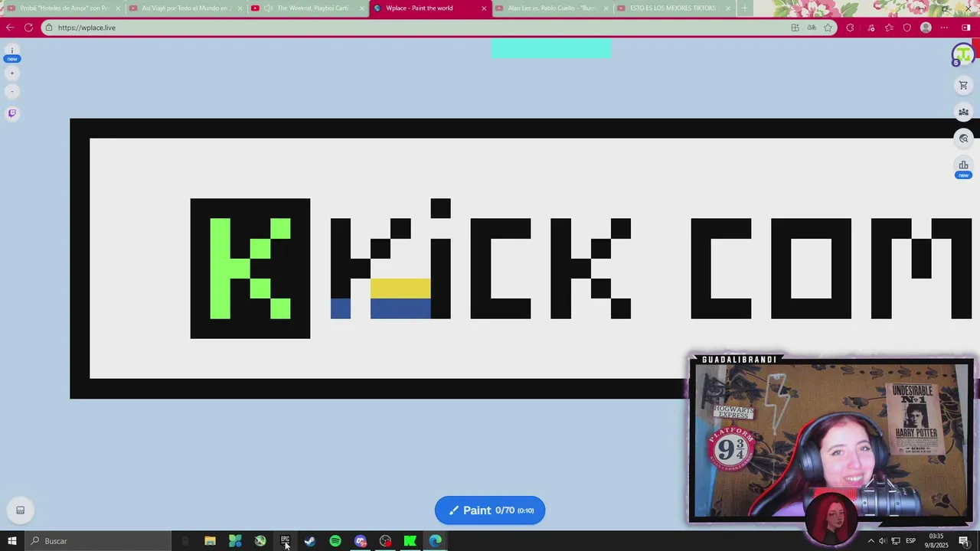Switch to ESTO ES LOS MEJORES TIKTOKS tab
Image resolution: width=980 pixels, height=551 pixels.
pos(674,8)
